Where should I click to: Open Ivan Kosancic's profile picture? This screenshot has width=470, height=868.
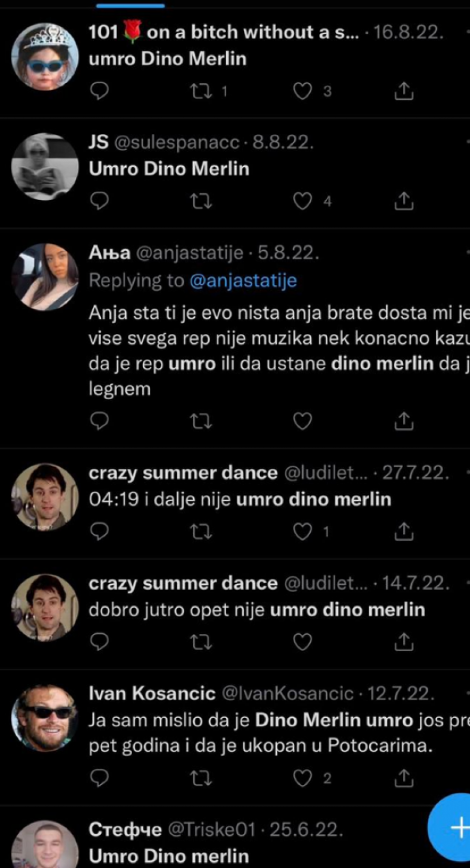click(x=45, y=717)
